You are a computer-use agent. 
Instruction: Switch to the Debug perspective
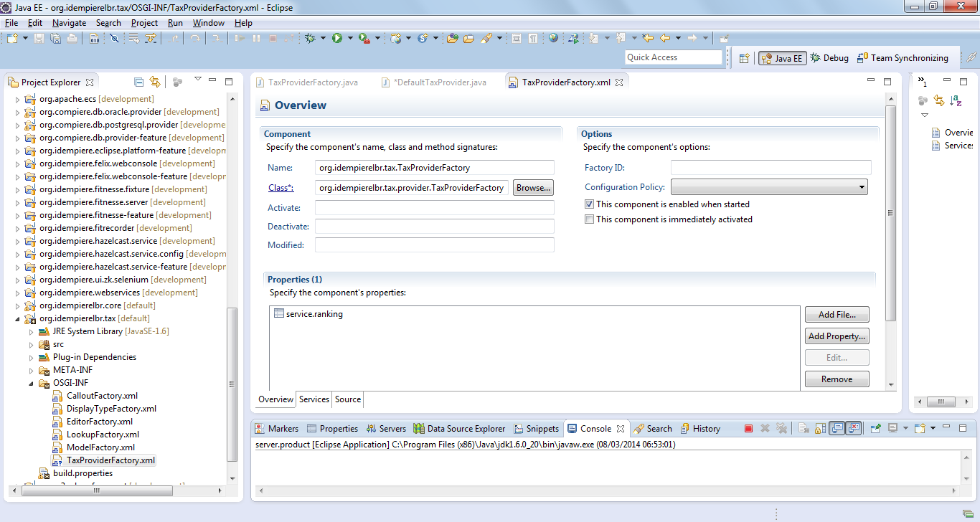[x=829, y=58]
